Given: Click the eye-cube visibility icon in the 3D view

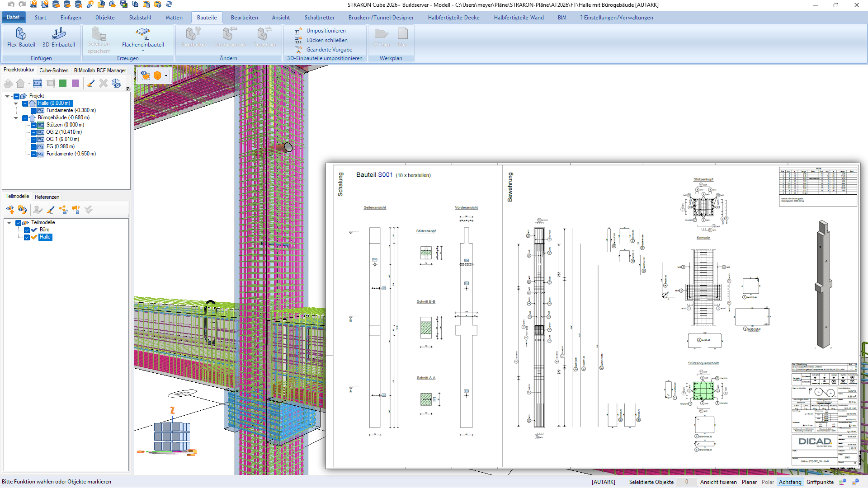Looking at the screenshot, I should point(145,75).
